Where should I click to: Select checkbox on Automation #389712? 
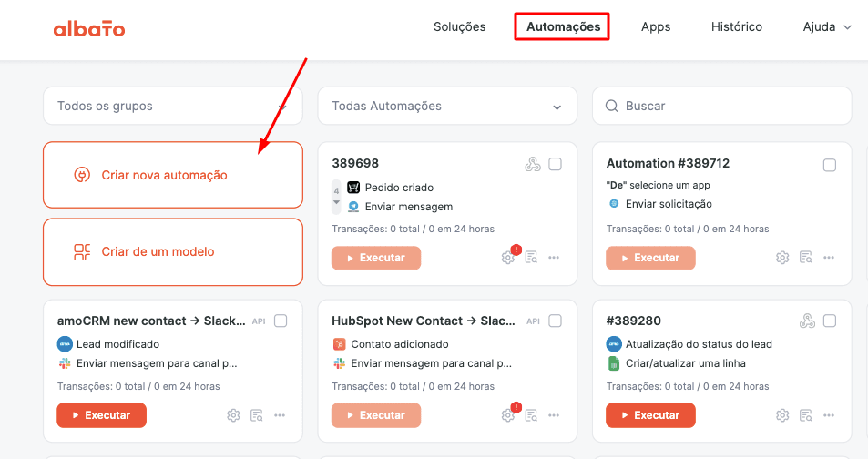tap(829, 165)
